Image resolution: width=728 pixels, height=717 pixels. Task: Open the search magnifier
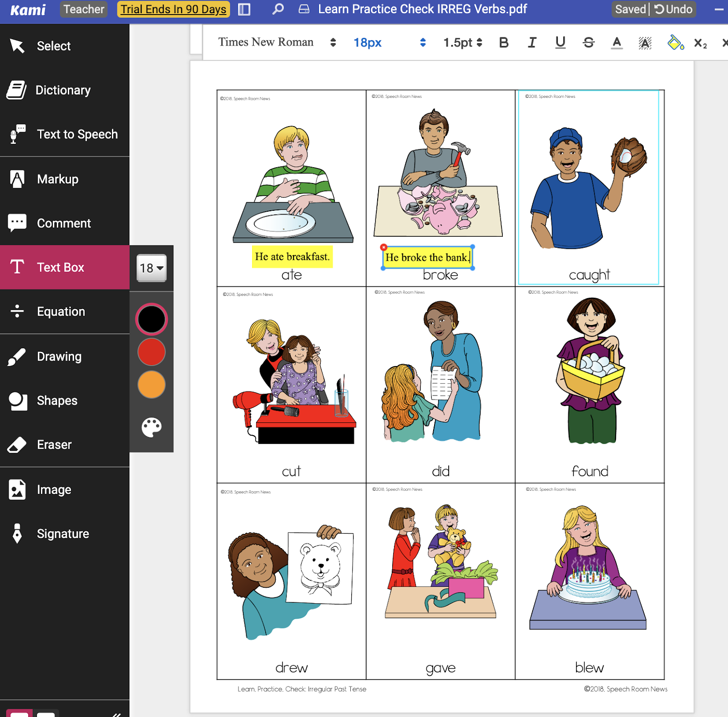[278, 9]
